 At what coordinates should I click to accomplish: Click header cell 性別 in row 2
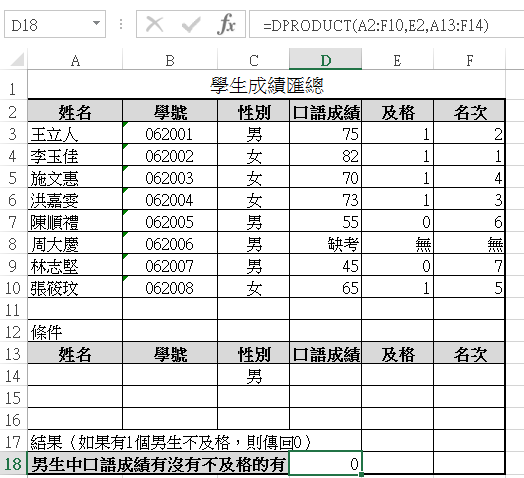(x=254, y=112)
